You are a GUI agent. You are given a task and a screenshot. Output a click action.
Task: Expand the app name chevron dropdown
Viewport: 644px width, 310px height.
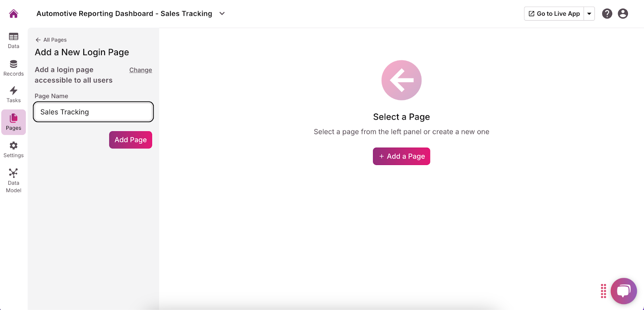coord(222,14)
